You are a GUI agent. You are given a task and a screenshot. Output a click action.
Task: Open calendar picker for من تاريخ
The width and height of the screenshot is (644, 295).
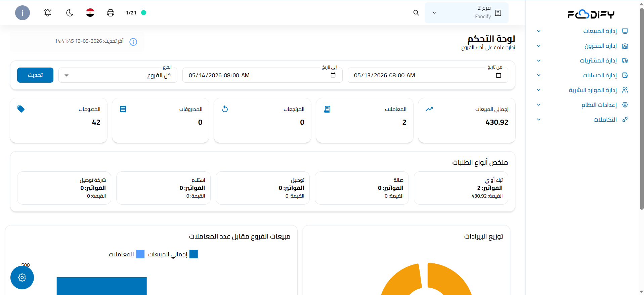click(x=499, y=75)
